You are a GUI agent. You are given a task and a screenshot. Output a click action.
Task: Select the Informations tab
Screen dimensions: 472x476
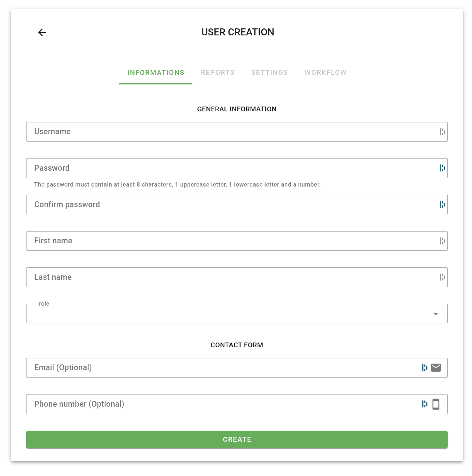156,73
